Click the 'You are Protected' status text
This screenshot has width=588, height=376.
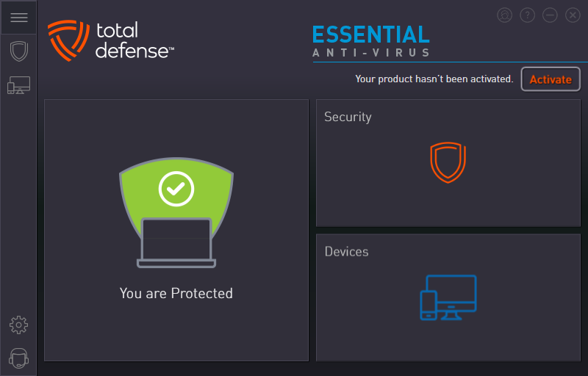point(176,293)
